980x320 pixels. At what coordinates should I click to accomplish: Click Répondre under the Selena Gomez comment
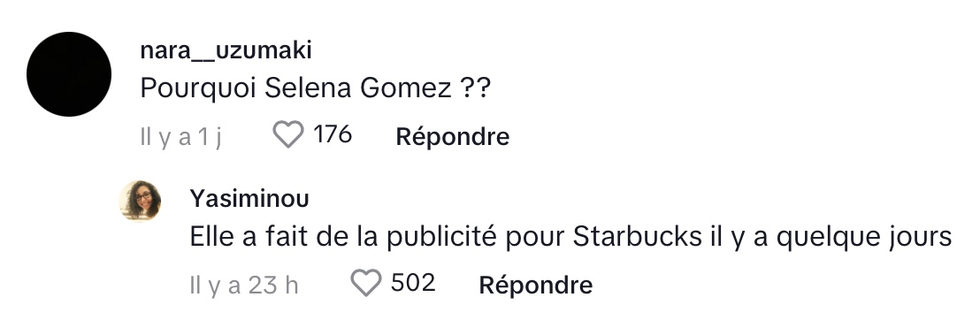(x=453, y=136)
